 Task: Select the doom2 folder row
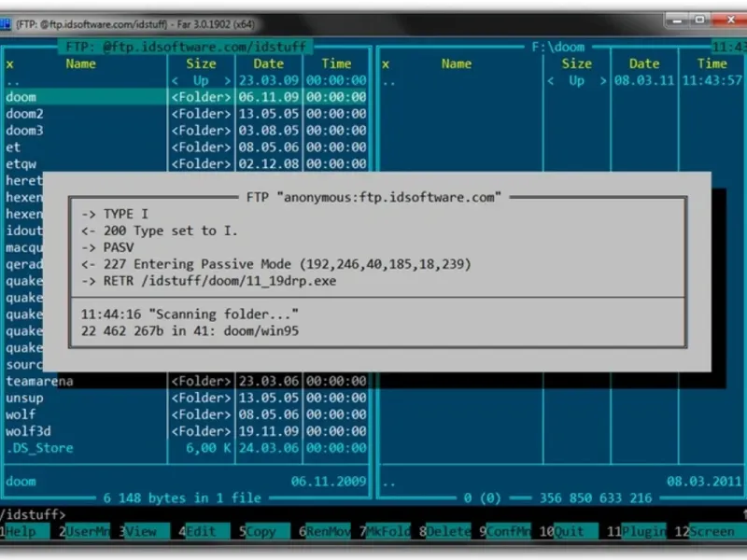pyautogui.click(x=186, y=114)
